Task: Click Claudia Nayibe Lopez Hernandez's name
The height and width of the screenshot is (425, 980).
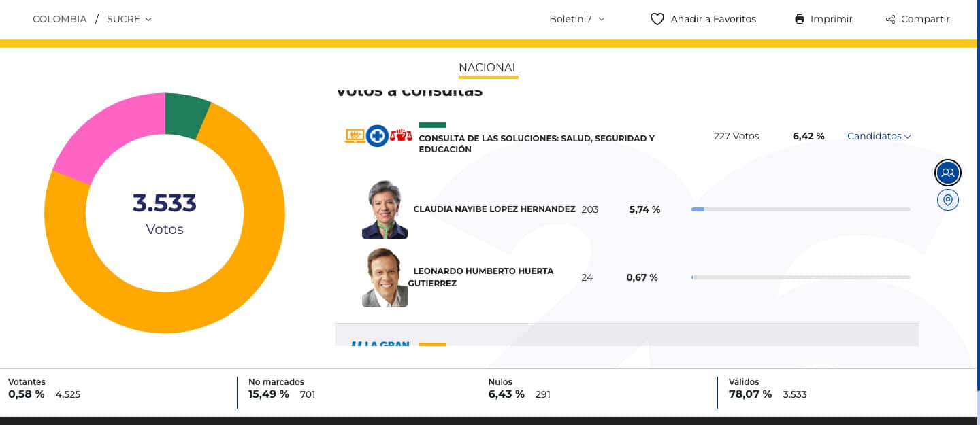Action: coord(494,209)
